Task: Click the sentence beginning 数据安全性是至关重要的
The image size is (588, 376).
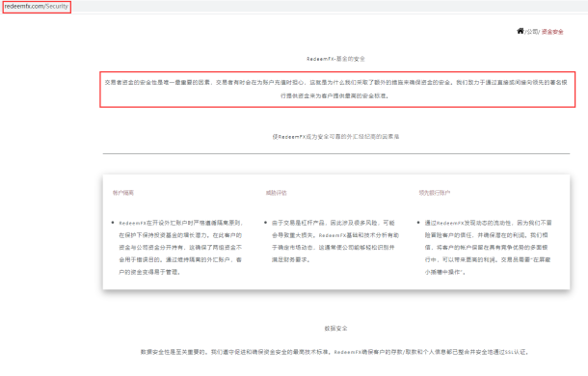Action: [334, 352]
